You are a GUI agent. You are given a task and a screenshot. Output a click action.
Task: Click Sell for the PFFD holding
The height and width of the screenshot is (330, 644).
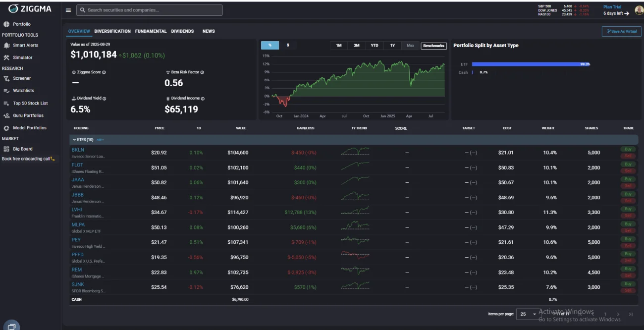(628, 261)
